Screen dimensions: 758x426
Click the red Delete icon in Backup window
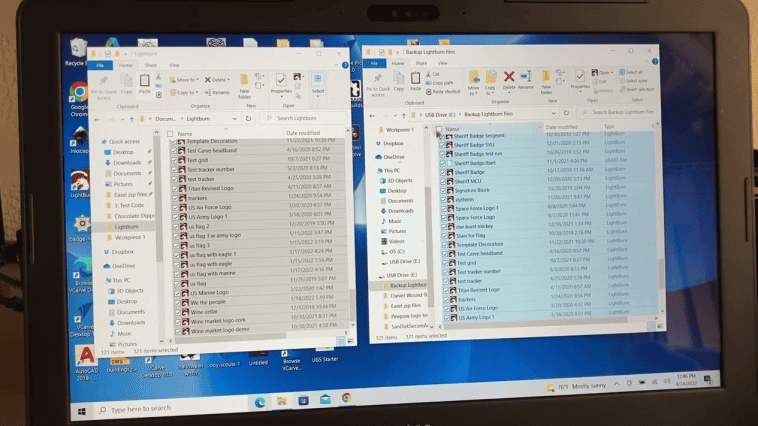[x=510, y=78]
